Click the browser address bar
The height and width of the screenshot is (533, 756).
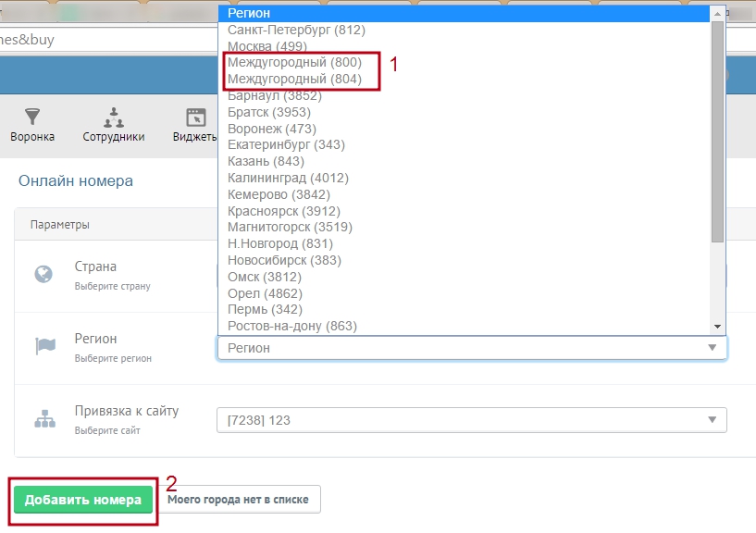[108, 40]
